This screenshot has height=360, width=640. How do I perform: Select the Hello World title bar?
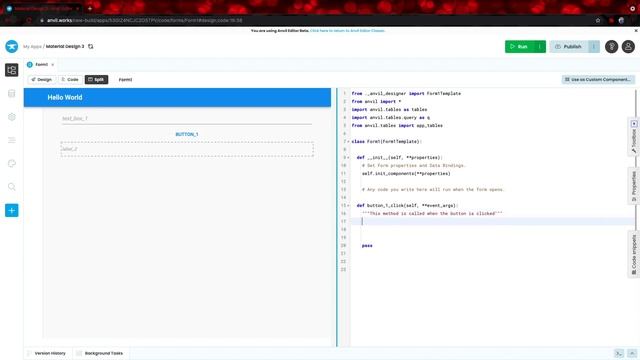click(177, 98)
